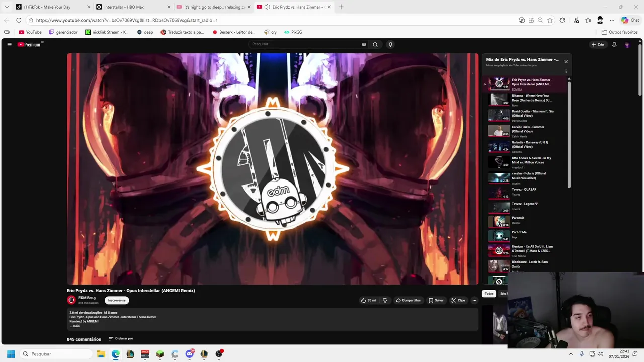Open Outros favoritos folder
This screenshot has width=644, height=362.
point(619,32)
